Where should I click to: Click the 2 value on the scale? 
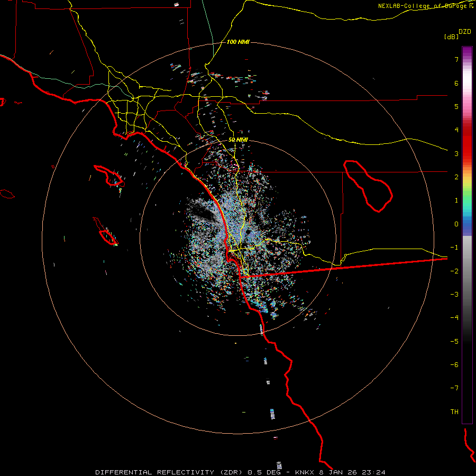click(456, 177)
